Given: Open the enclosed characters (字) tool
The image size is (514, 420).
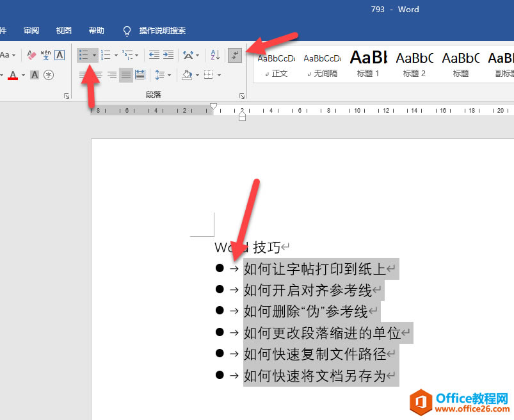Looking at the screenshot, I should tap(49, 75).
